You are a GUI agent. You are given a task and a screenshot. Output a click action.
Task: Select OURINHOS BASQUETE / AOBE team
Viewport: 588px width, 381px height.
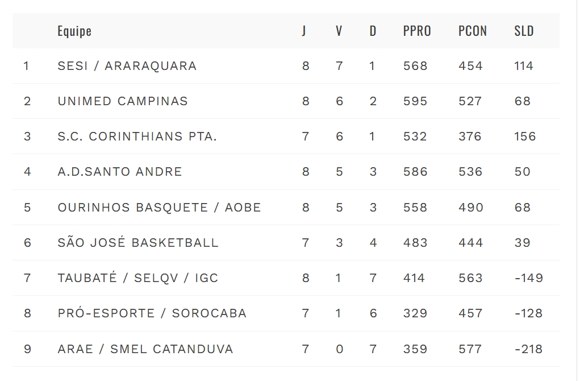[159, 208]
